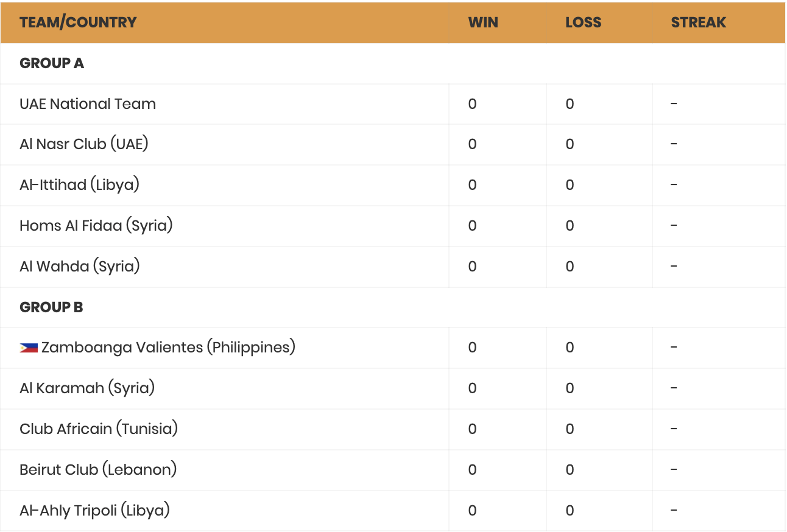787x532 pixels.
Task: Click the LOSS column header
Action: coord(583,23)
